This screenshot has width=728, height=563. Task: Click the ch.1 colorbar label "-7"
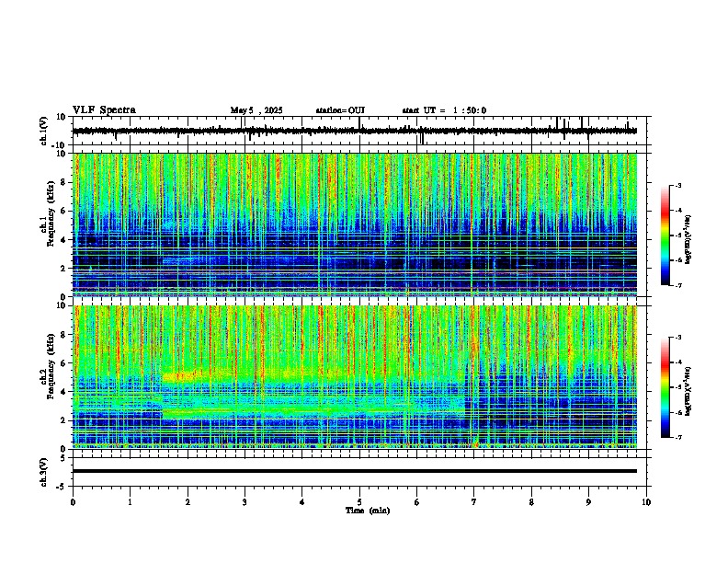pyautogui.click(x=677, y=286)
